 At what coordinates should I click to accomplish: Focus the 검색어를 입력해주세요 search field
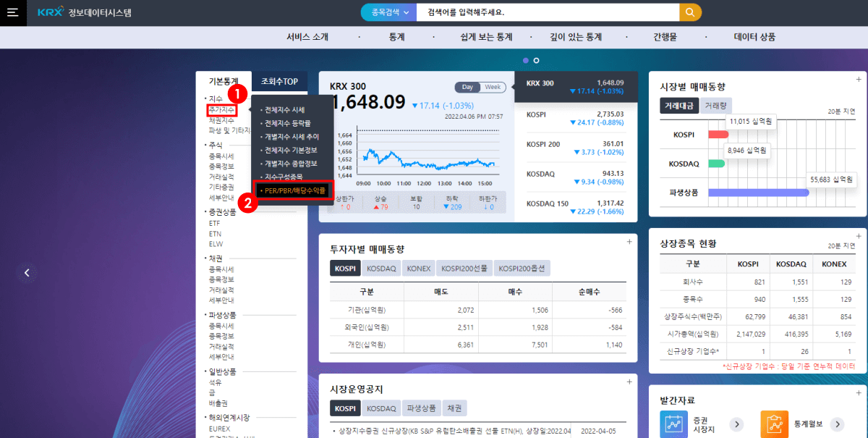(x=549, y=12)
